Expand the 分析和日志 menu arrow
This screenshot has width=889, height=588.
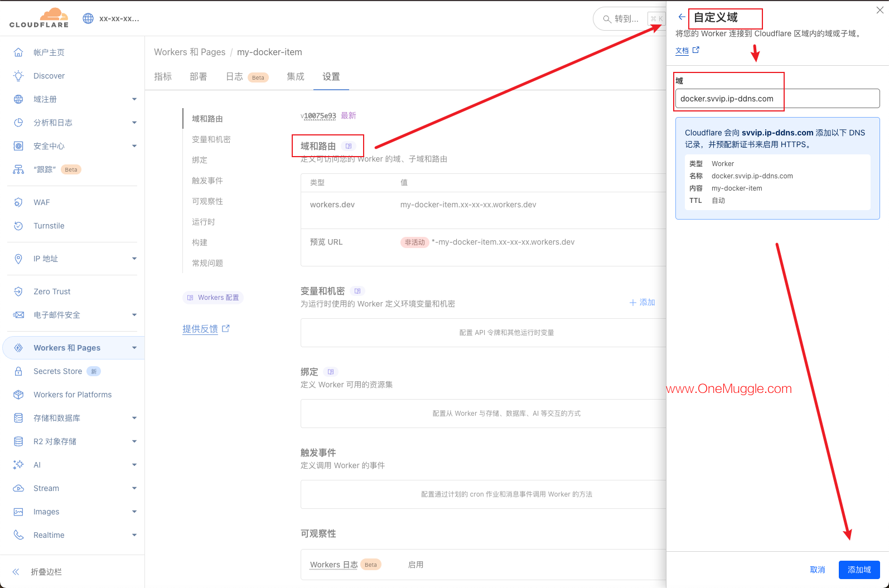[x=134, y=123]
